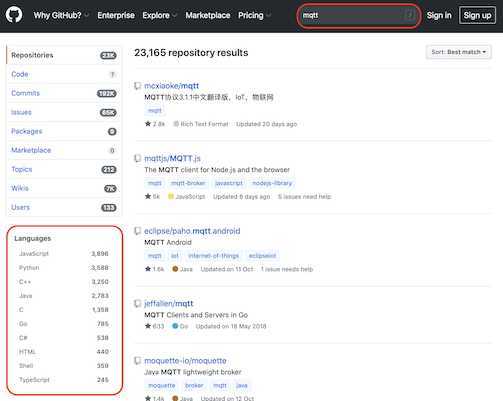The width and height of the screenshot is (503, 401).
Task: Click repo icon beside moquette-io/moquette
Action: coord(137,361)
